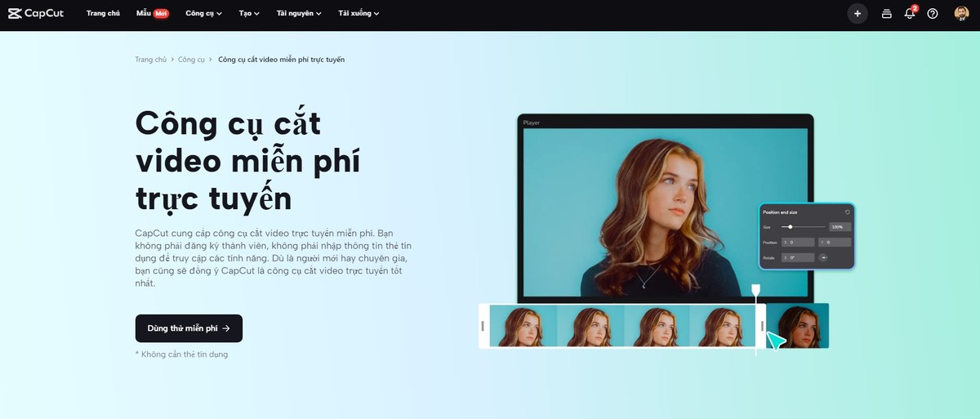The width and height of the screenshot is (980, 419).
Task: Go to Trang chủ in top navigation
Action: coord(103,14)
